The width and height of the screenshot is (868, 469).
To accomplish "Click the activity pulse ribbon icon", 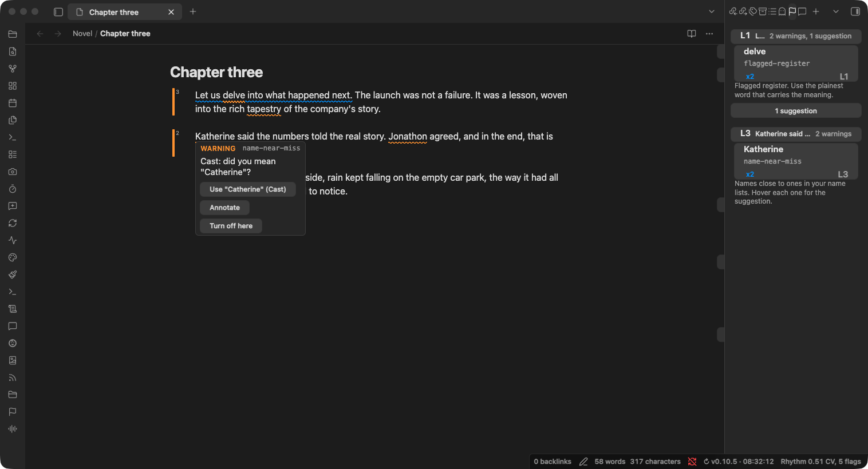I will pos(13,240).
